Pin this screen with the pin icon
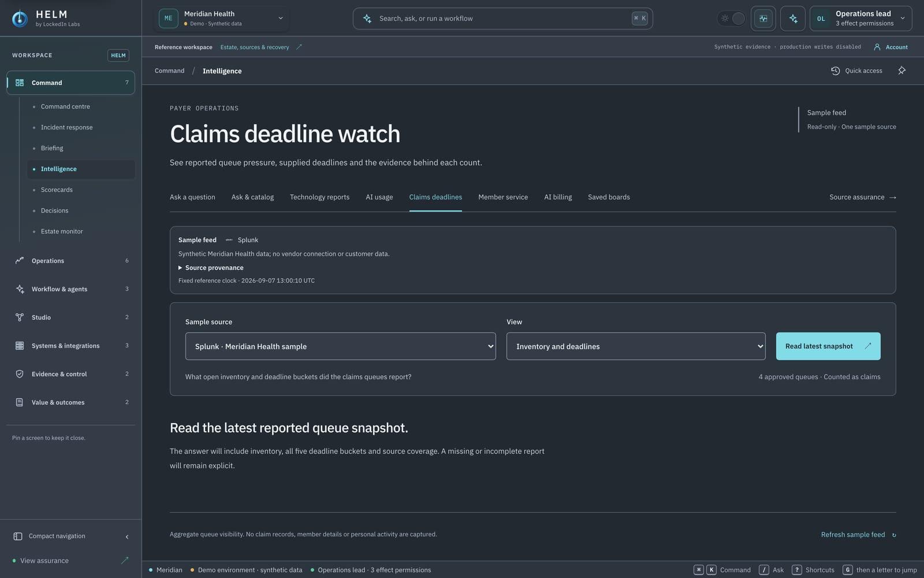This screenshot has height=578, width=924. pos(901,71)
